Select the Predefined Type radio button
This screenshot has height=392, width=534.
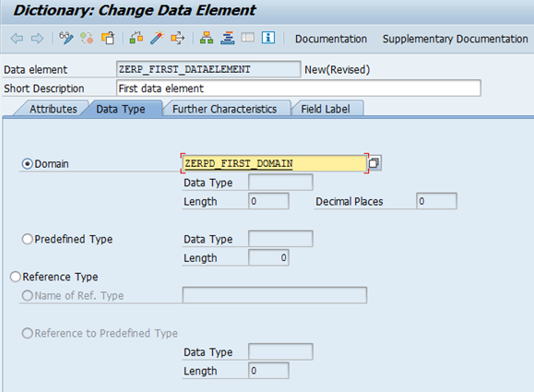[x=28, y=239]
